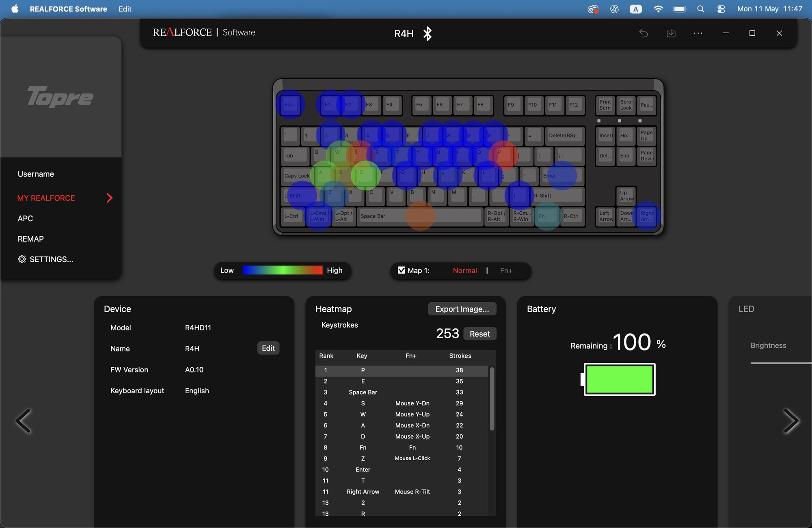Open SETTINGS... in the sidebar

[45, 259]
